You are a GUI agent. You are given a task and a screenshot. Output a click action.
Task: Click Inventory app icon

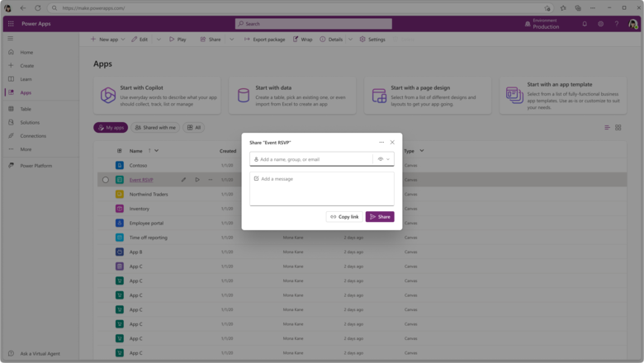120,209
